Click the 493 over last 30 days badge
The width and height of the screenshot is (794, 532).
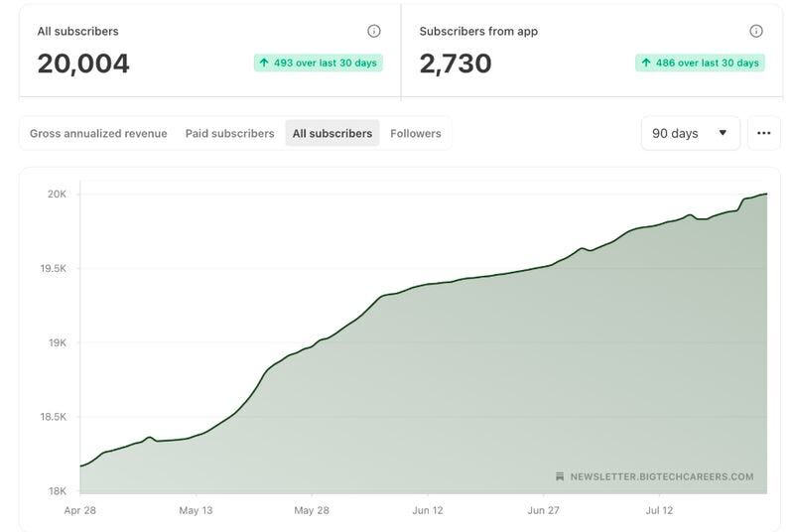[319, 63]
